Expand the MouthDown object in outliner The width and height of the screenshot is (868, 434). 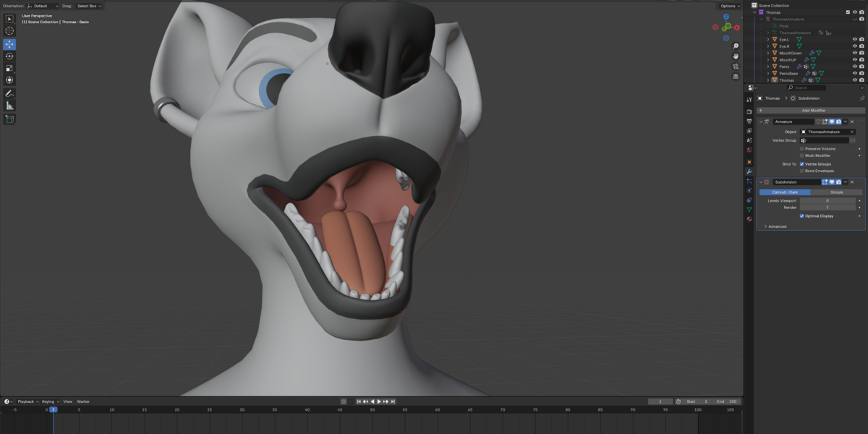(768, 53)
